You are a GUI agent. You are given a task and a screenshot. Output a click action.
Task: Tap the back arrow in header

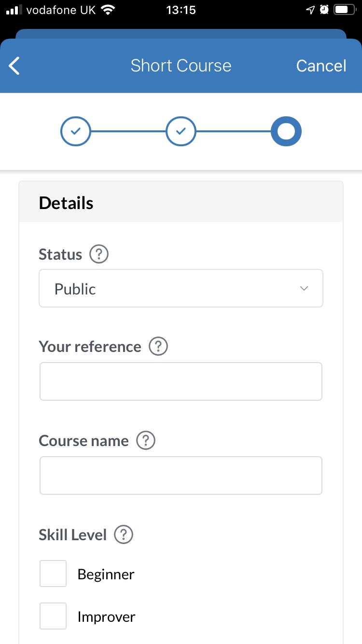tap(14, 66)
